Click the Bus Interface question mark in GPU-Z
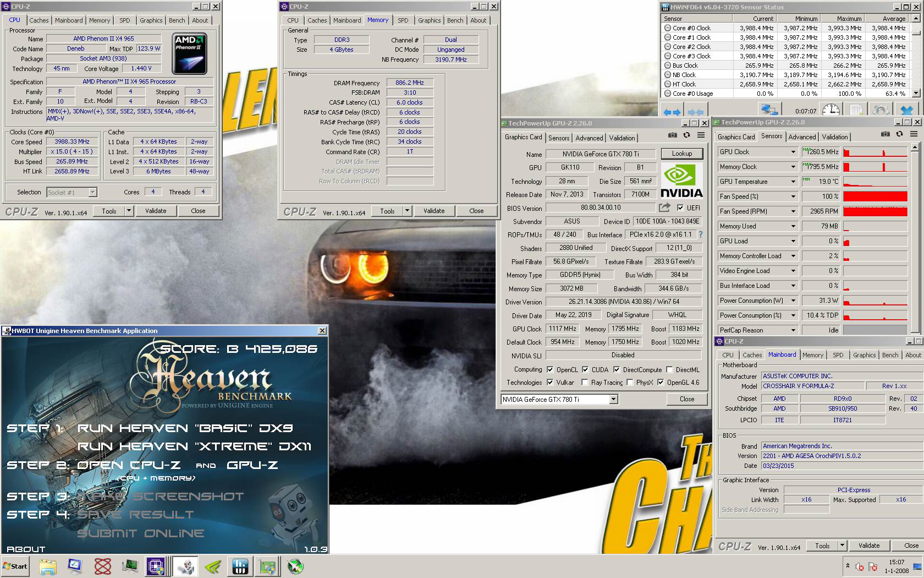924x578 pixels. coord(701,235)
